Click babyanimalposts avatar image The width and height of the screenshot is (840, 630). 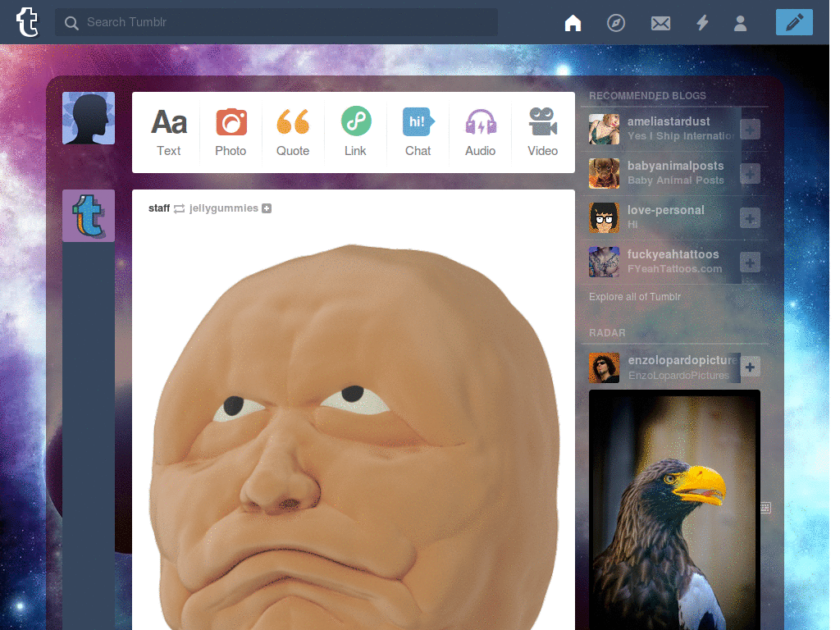(x=604, y=174)
